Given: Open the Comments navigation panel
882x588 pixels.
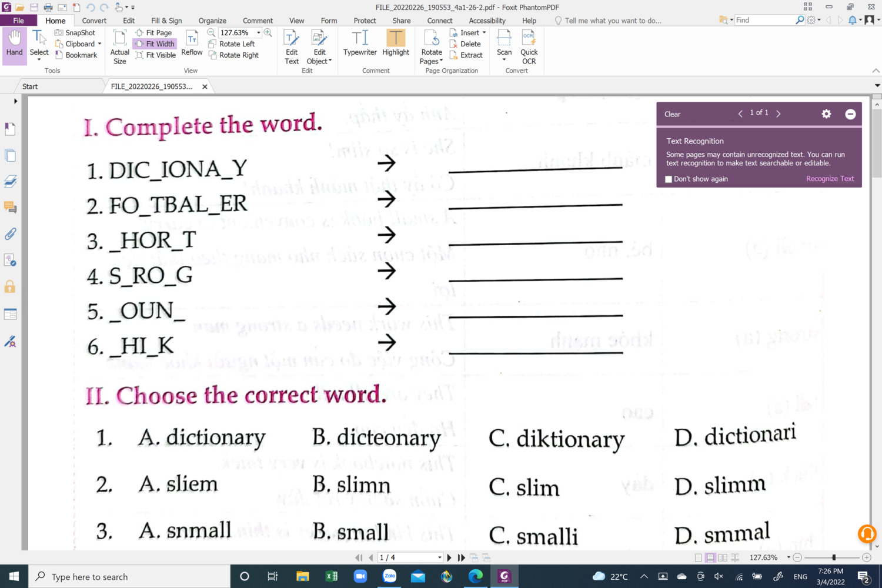Looking at the screenshot, I should point(10,208).
